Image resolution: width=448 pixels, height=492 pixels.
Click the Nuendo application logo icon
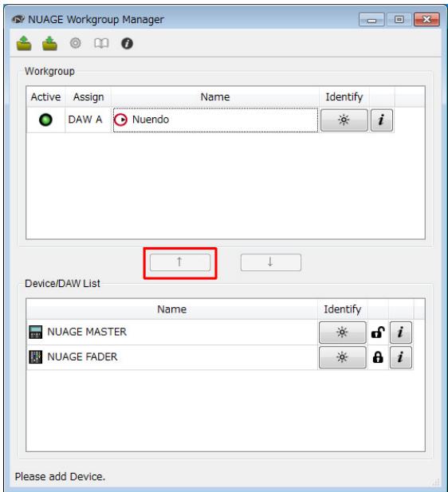click(x=121, y=120)
